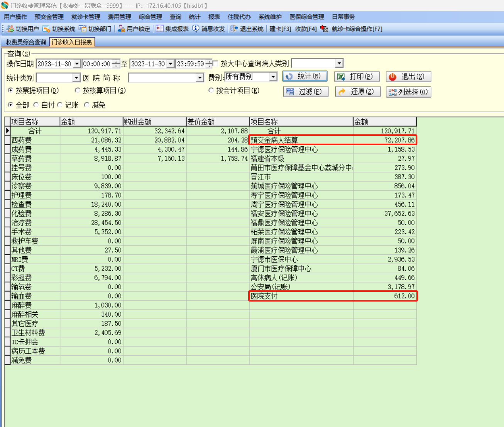This screenshot has height=427, width=504.
Task: Open the 综合管理 menu
Action: (151, 17)
